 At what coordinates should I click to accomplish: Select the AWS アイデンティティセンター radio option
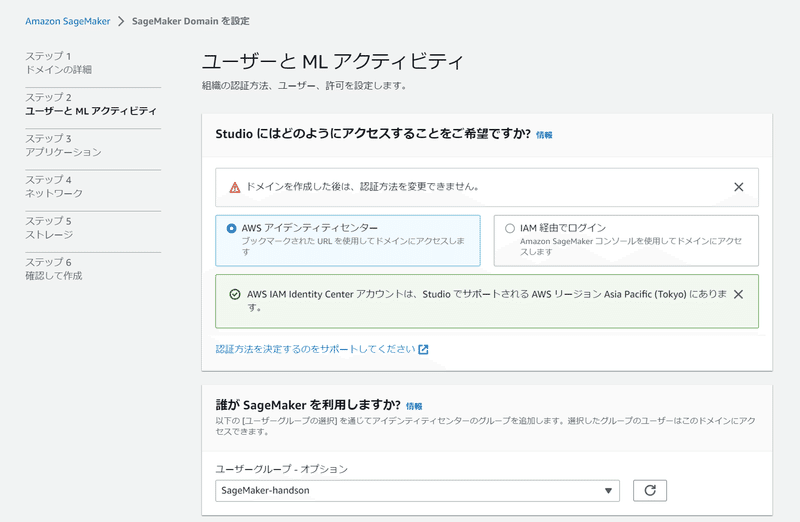pos(231,228)
